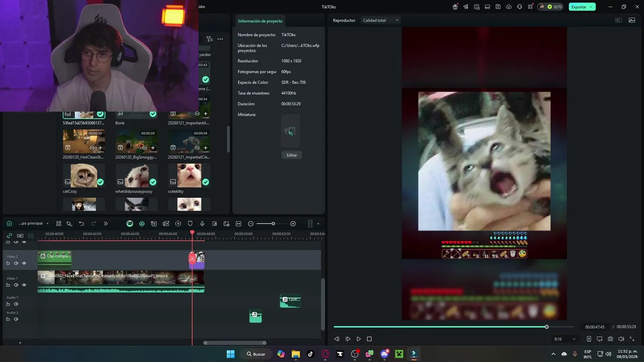Click the four-squares layout tool in timeline toolbar
This screenshot has width=644, height=362.
point(58,224)
